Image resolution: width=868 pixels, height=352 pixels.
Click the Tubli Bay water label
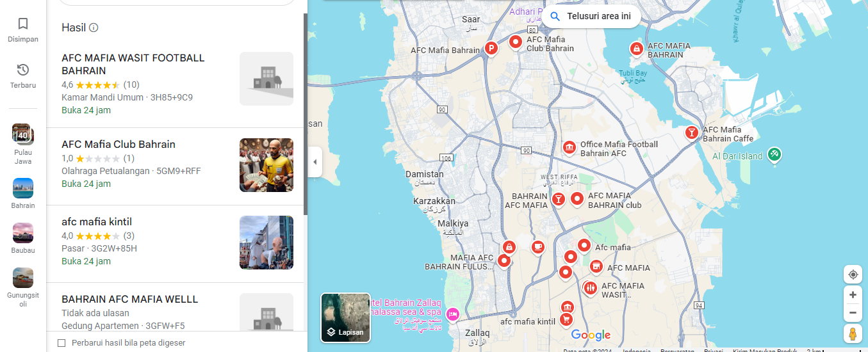[633, 77]
